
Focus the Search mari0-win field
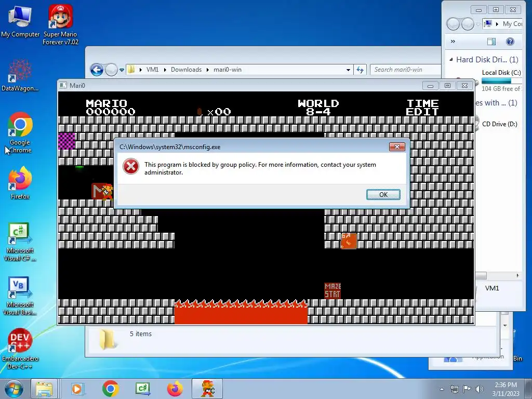click(405, 70)
